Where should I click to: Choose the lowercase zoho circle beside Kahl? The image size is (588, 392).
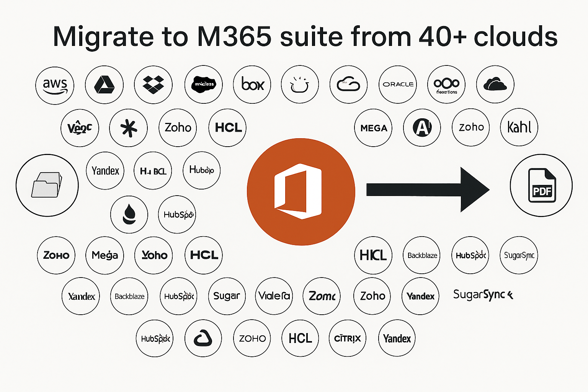pyautogui.click(x=471, y=127)
